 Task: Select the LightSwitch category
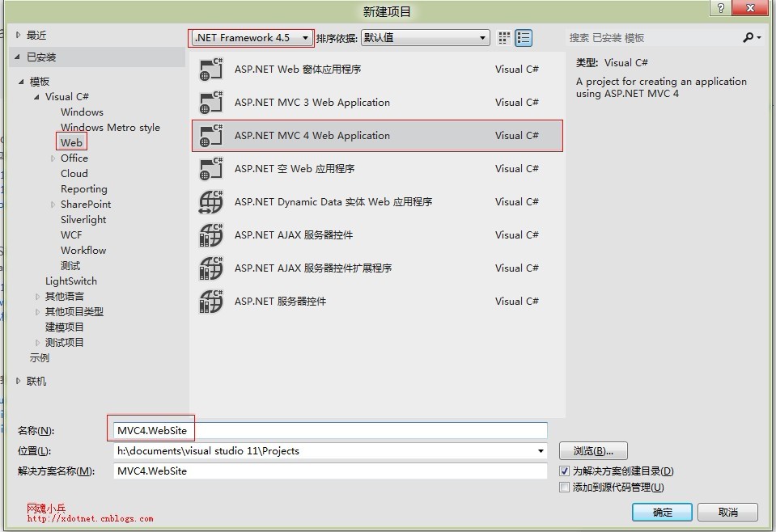pos(70,281)
